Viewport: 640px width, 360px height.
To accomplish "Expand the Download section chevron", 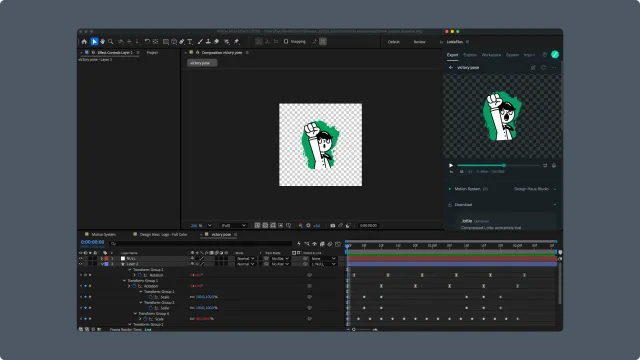I will coord(555,205).
